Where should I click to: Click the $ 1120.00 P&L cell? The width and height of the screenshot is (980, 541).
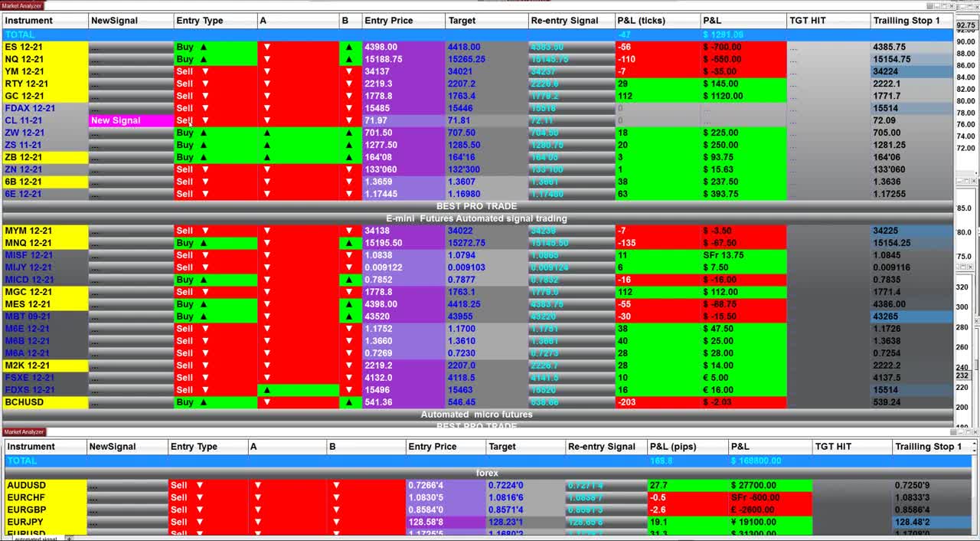coord(743,96)
